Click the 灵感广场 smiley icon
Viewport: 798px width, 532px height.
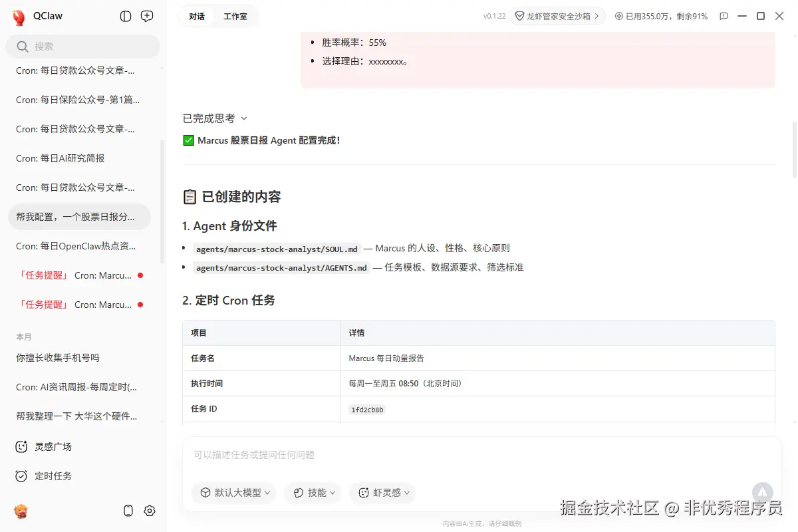click(21, 447)
